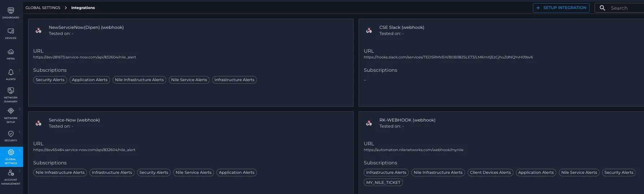644x194 pixels.
Task: Click Subscriptions heading in RK-WEBHOOK card
Action: point(380,163)
